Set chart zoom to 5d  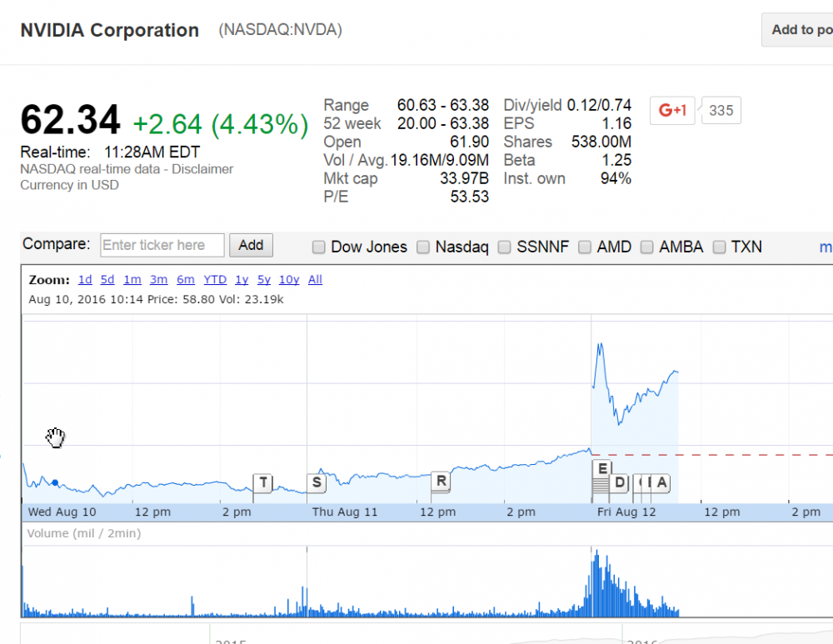click(107, 279)
